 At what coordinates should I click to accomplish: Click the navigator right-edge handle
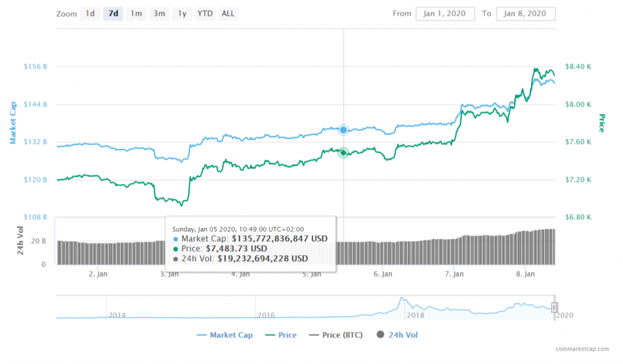(x=554, y=307)
